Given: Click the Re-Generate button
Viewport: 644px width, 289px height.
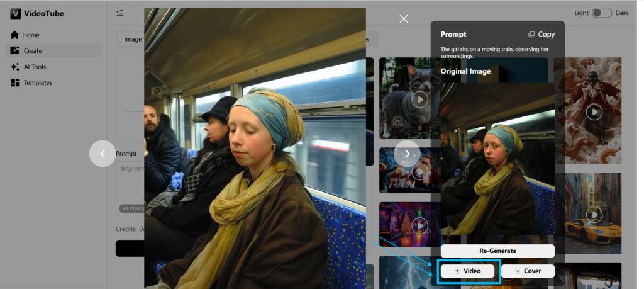Looking at the screenshot, I should [x=497, y=251].
